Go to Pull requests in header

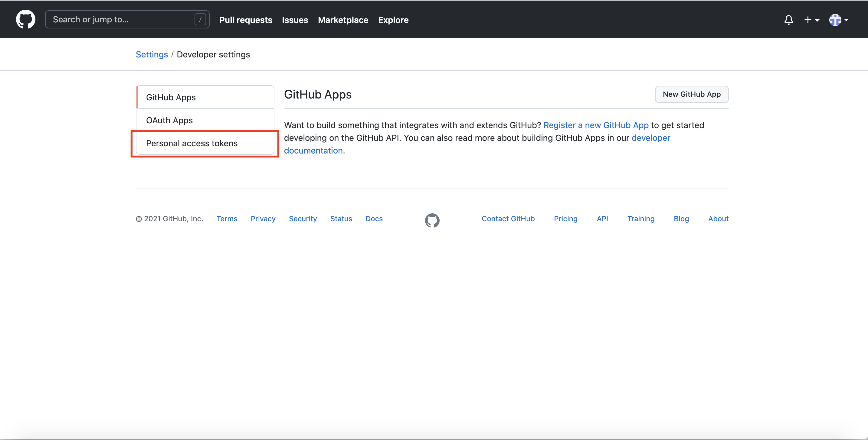[x=246, y=20]
